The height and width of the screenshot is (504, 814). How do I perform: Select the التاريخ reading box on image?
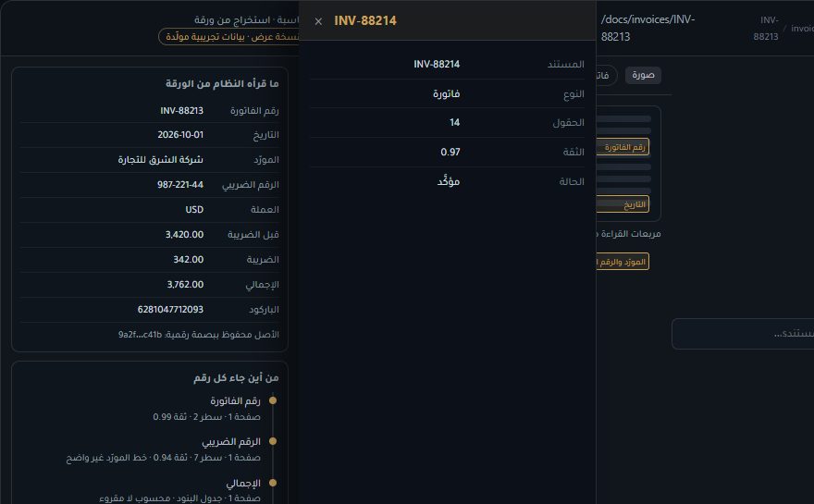coord(623,204)
